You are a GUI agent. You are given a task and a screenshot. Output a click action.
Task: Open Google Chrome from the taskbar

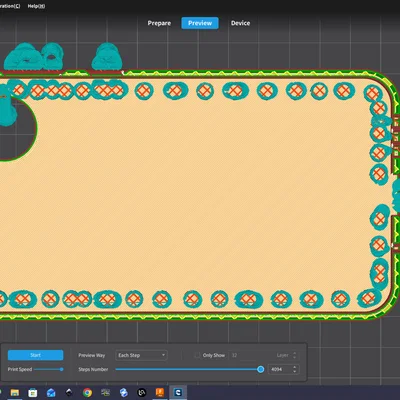(x=87, y=393)
